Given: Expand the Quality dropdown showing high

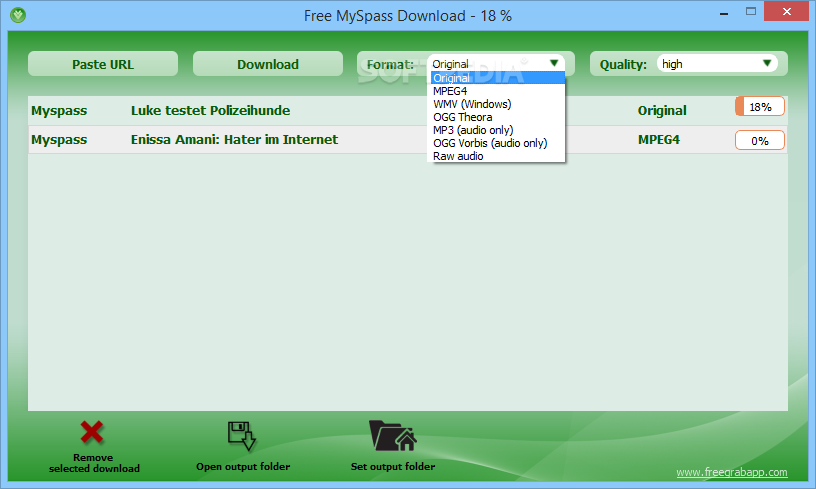Looking at the screenshot, I should pos(717,63).
